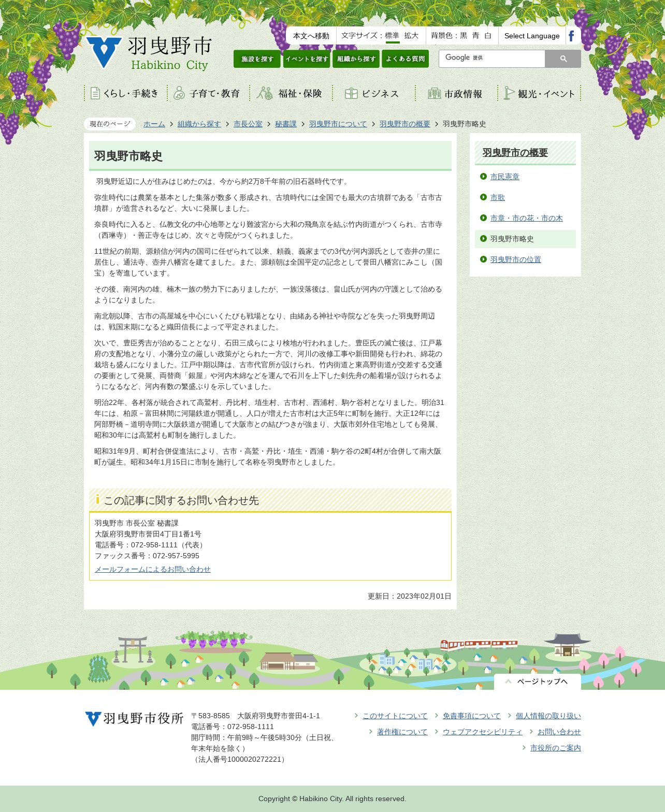Open 観光・イベント menu

539,93
